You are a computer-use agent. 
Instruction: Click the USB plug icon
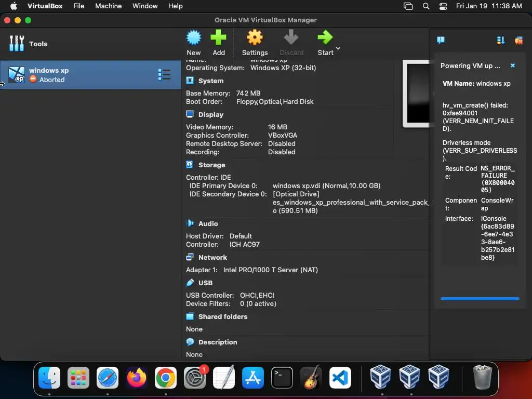(190, 283)
